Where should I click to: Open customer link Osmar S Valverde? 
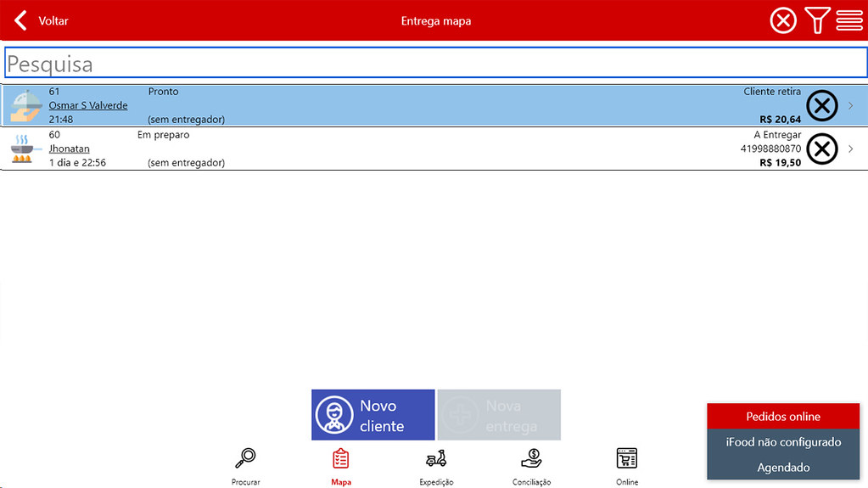[x=88, y=105]
